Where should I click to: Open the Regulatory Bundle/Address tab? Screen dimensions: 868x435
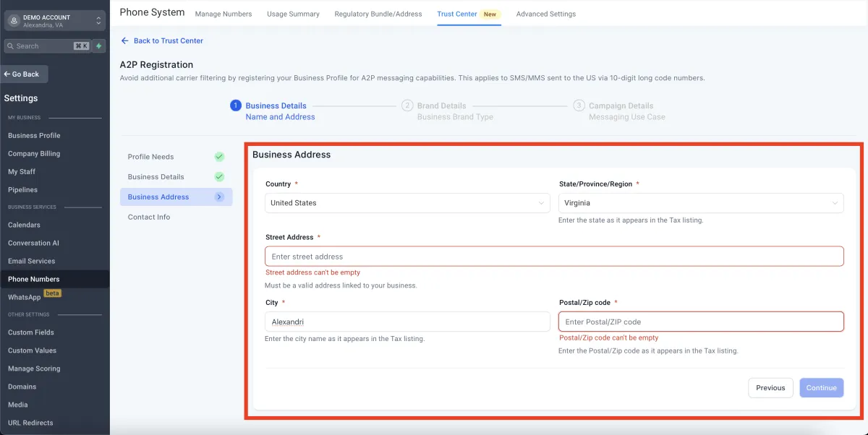click(x=378, y=14)
